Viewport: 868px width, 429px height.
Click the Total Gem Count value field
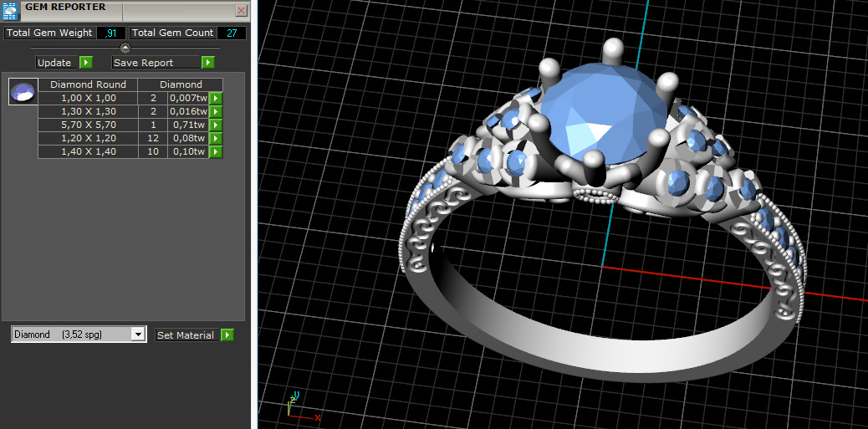232,33
